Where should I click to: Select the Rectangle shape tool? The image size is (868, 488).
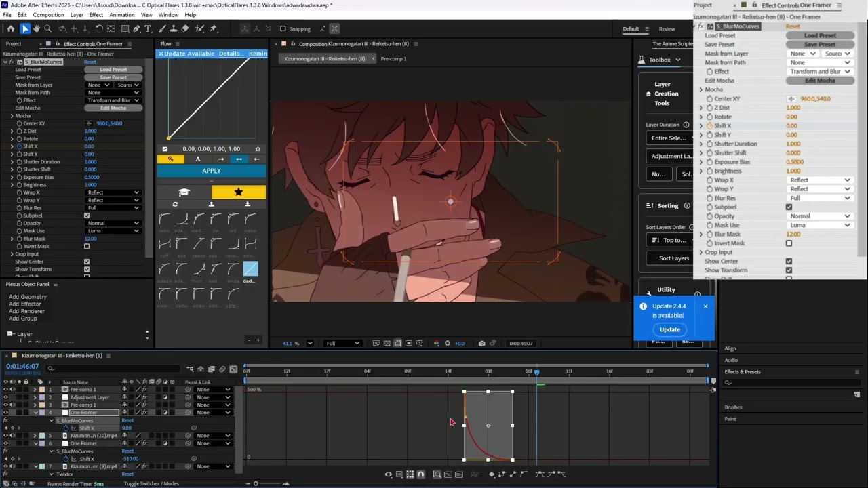(x=125, y=28)
